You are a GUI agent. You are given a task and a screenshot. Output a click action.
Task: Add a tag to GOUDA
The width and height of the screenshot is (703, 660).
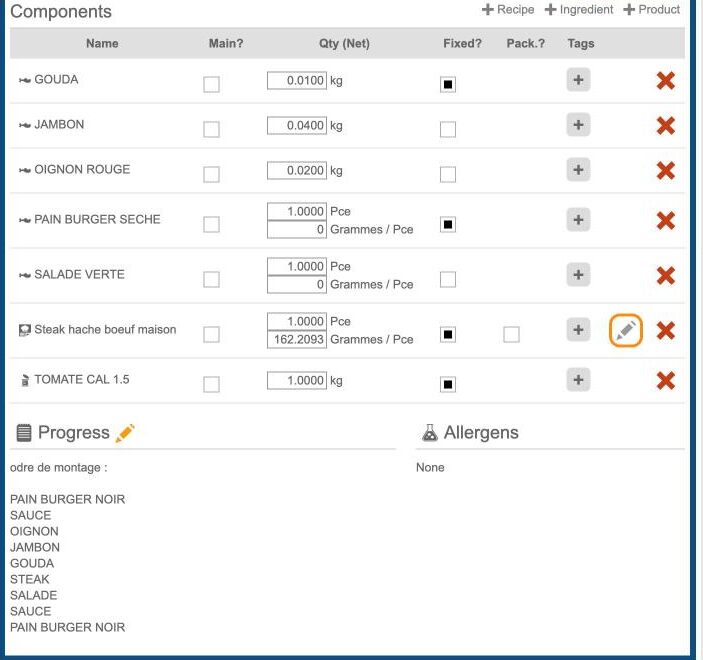click(x=578, y=80)
